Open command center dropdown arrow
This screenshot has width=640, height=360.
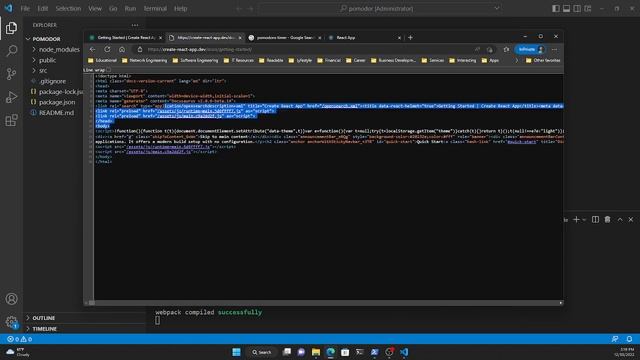click(497, 8)
